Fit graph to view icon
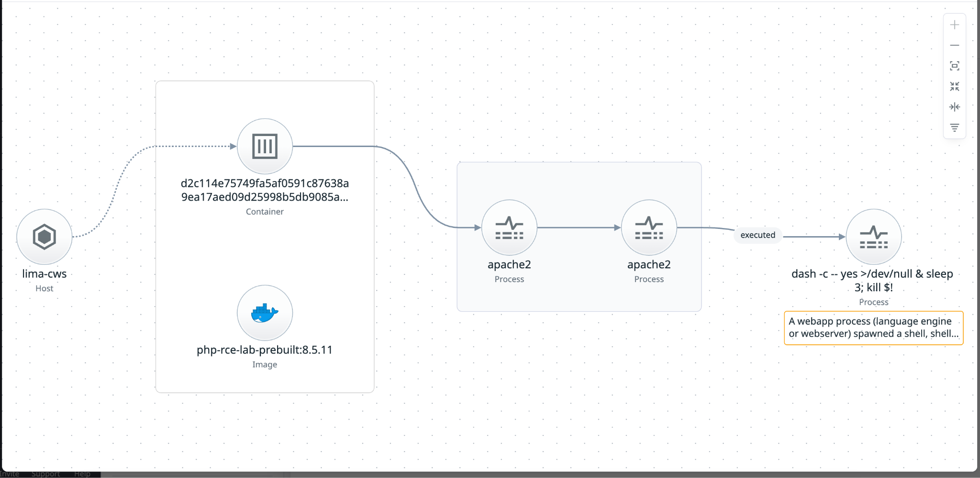The height and width of the screenshot is (478, 980). coord(954,66)
